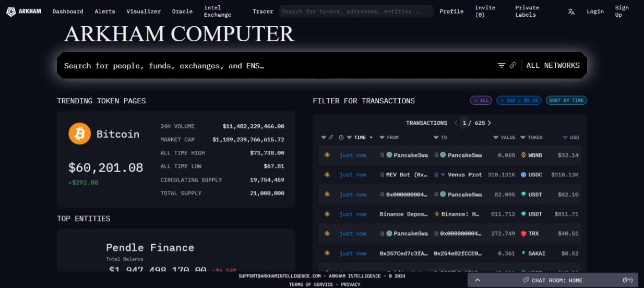Open the Pendle Finance entity
Screen dimensions: 644x288
point(150,247)
